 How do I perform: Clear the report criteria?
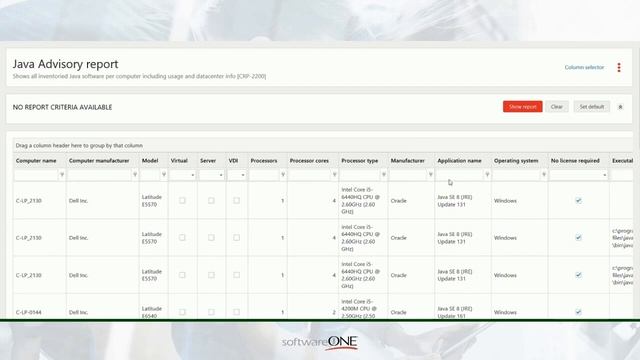[557, 107]
